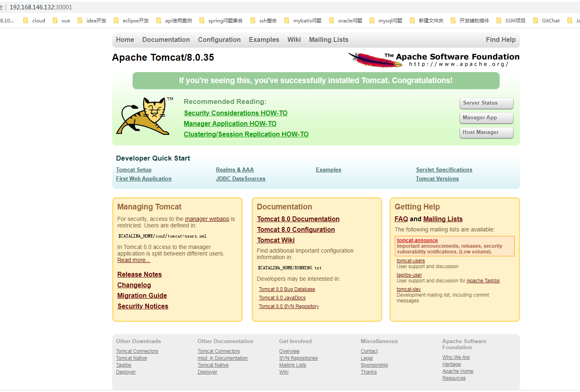Image resolution: width=580 pixels, height=392 pixels.
Task: Open Tomcat 8.0 Bug Database link
Action: (x=287, y=289)
